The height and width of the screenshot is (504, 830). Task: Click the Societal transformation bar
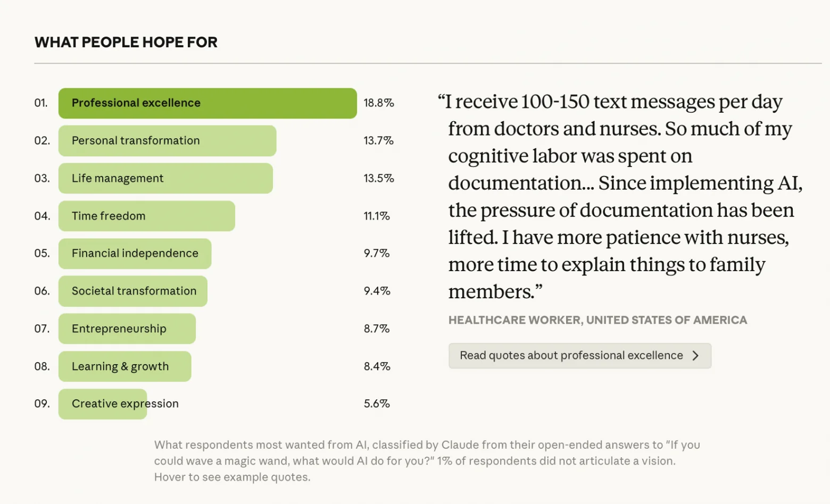click(133, 291)
